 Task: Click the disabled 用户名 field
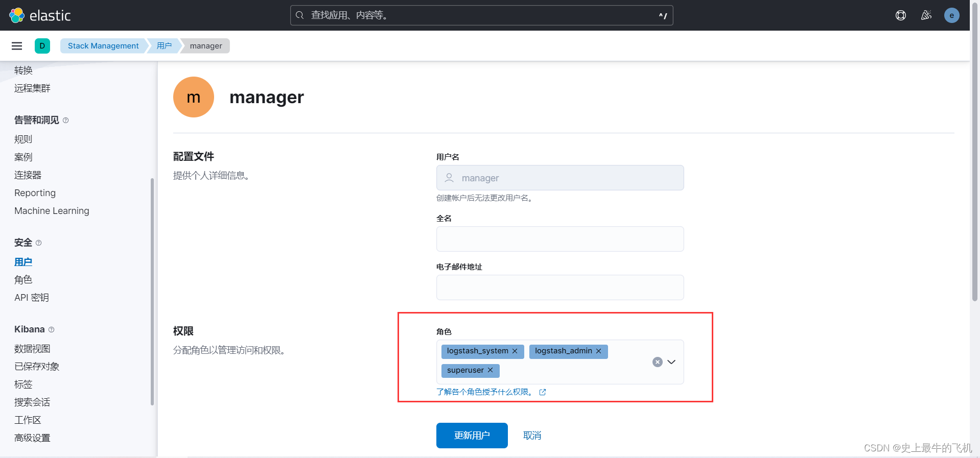560,178
